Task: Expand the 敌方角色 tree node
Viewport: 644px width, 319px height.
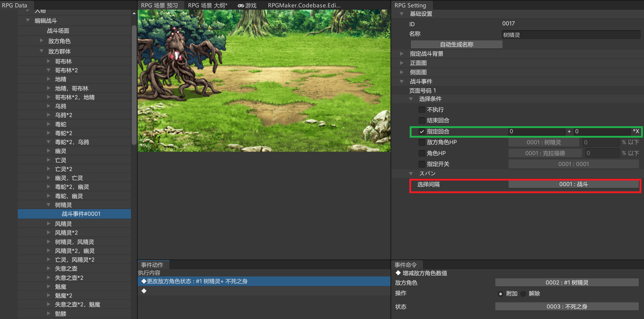Action: [41, 41]
